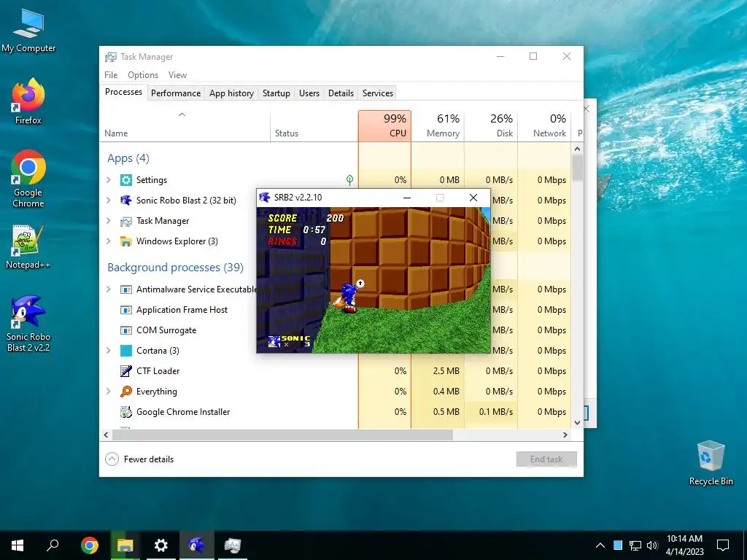
Task: Click the Task Manager process icon
Action: coord(125,221)
